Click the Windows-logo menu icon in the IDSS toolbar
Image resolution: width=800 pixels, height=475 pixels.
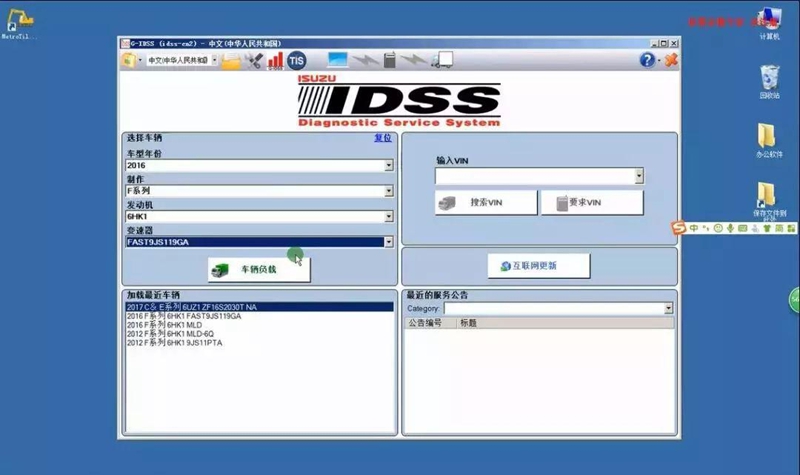[128, 60]
